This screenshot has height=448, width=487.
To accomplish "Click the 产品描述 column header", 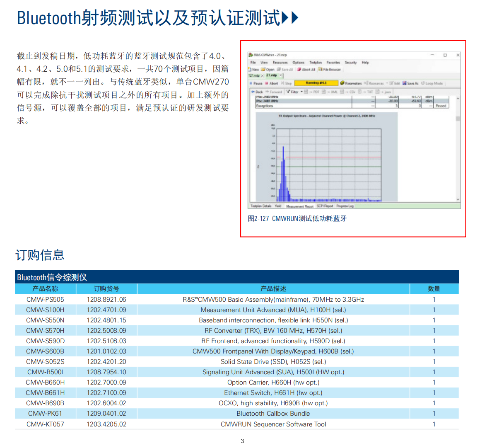I will coord(273,289).
